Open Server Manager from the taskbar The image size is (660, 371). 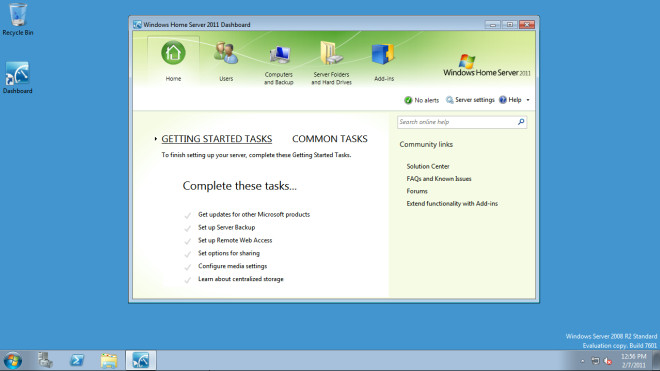tap(45, 360)
